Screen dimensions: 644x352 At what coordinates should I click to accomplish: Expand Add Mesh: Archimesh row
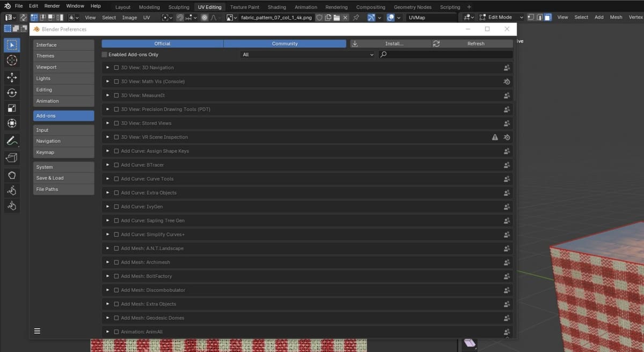(x=108, y=262)
